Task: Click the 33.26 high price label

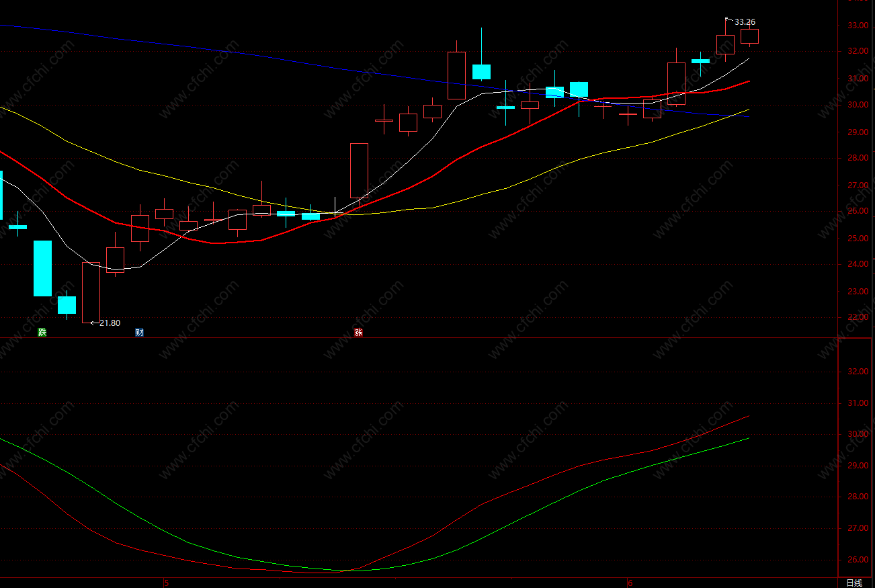Action: coord(745,22)
